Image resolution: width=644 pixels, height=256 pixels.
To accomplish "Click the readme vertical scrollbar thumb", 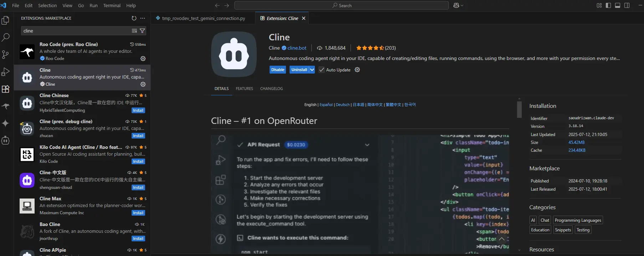I will 519,110.
